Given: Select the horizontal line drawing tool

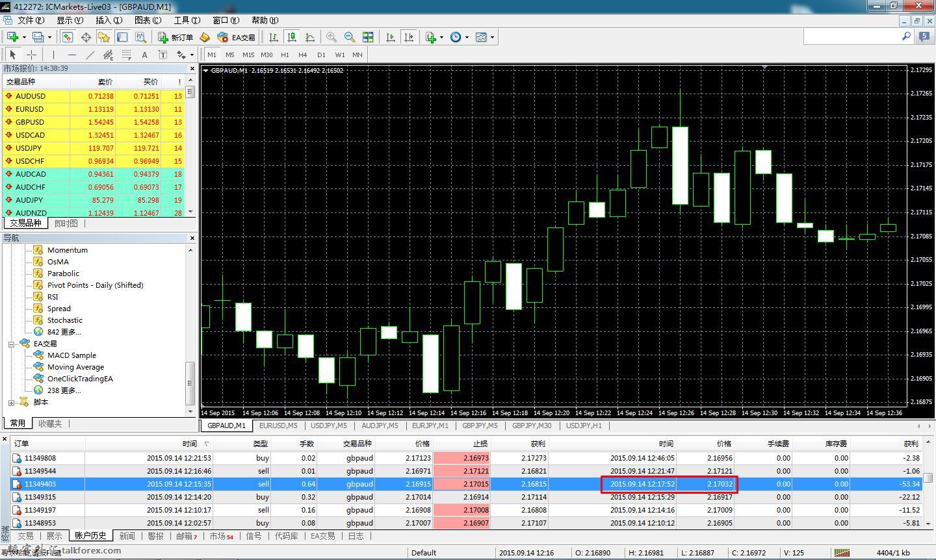Looking at the screenshot, I should 71,55.
